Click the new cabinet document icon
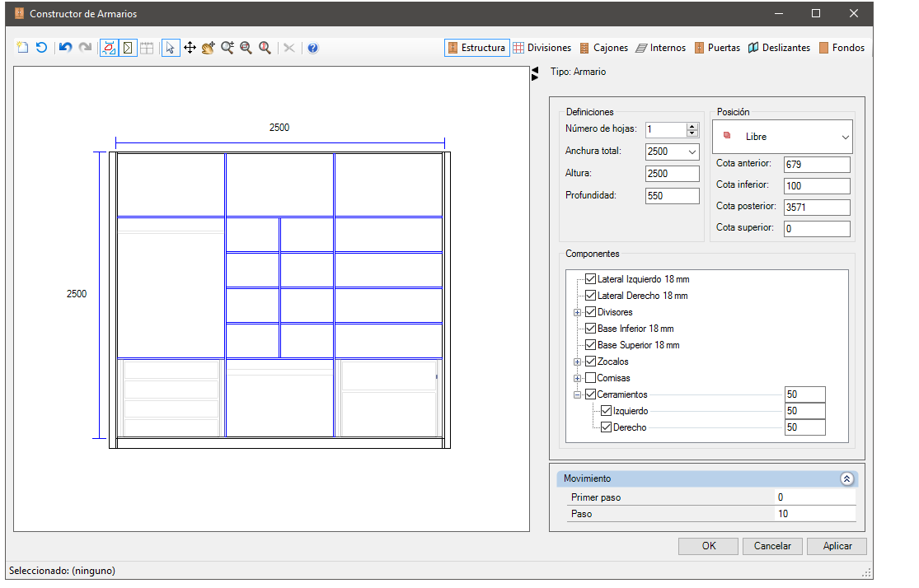This screenshot has width=919, height=588. coord(23,48)
